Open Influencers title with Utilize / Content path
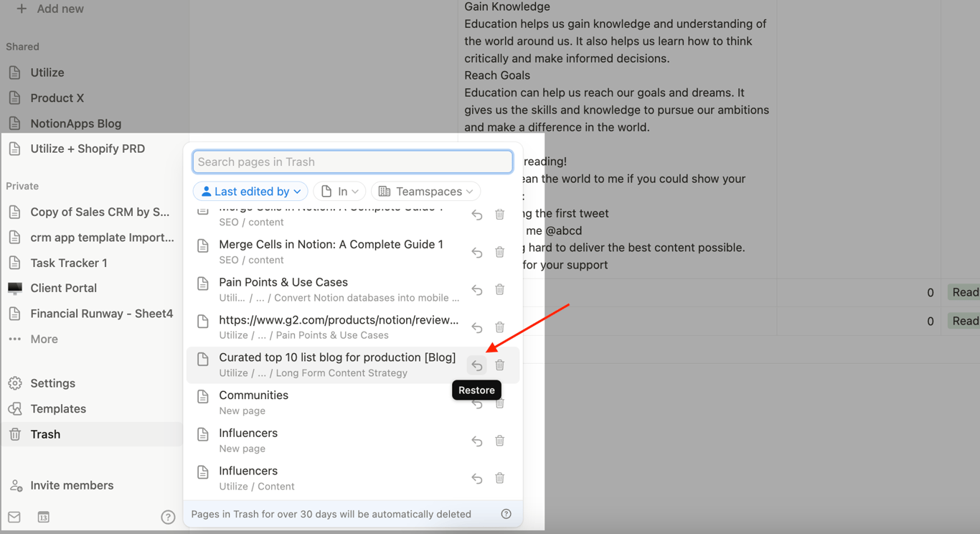 pos(248,471)
